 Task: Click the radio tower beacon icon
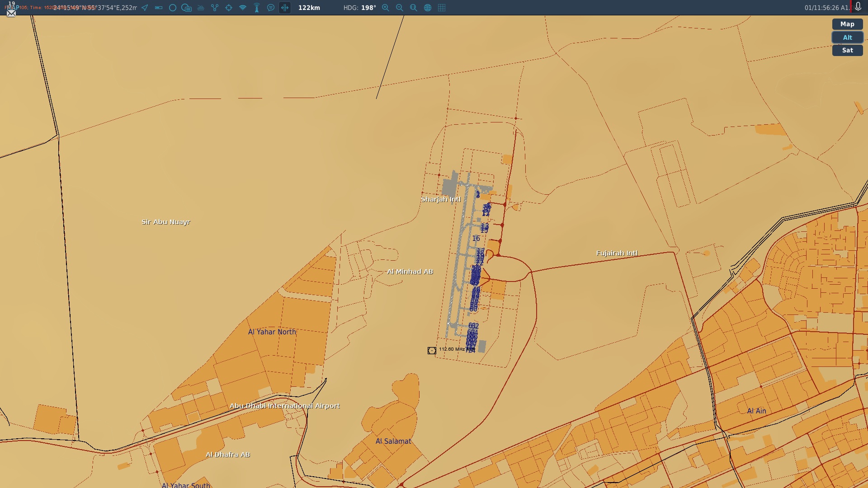(x=257, y=8)
